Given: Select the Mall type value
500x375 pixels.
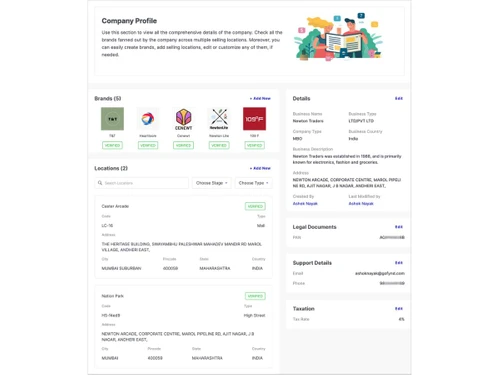Looking at the screenshot, I should tap(261, 226).
